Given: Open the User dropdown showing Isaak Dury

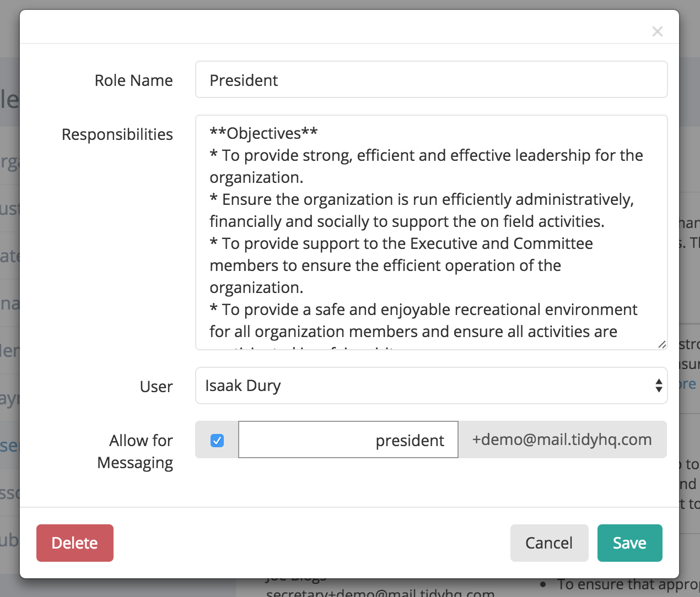Looking at the screenshot, I should coord(432,386).
